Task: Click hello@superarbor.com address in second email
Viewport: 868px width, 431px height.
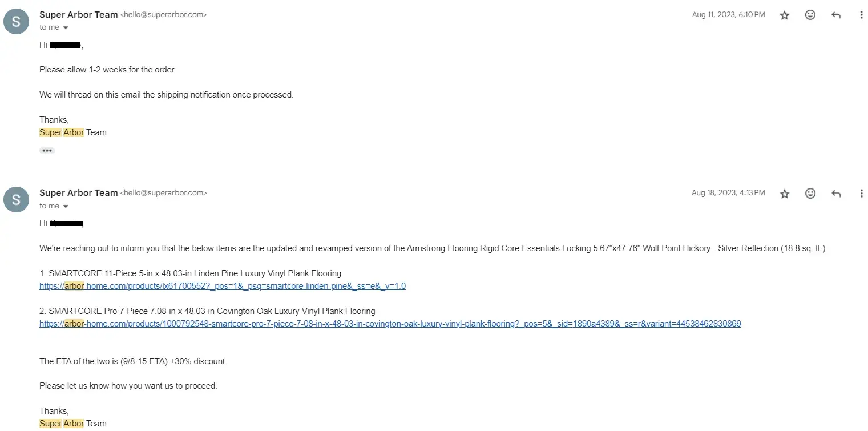Action: 164,193
